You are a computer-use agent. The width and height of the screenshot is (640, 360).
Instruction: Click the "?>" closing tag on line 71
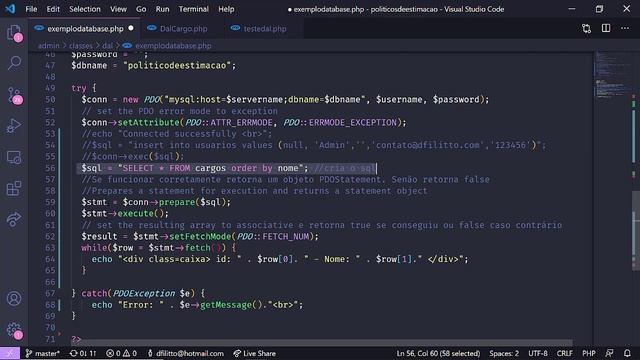click(76, 339)
